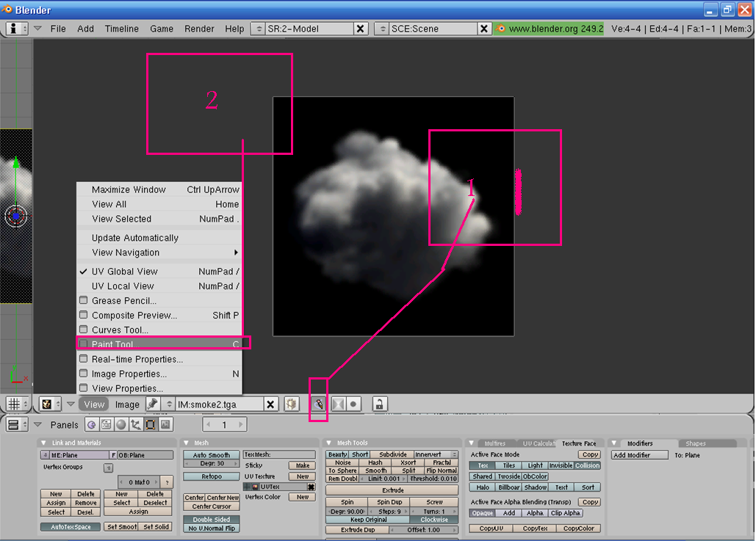Choose Maximize Window from View menu
This screenshot has width=756, height=541.
159,189
